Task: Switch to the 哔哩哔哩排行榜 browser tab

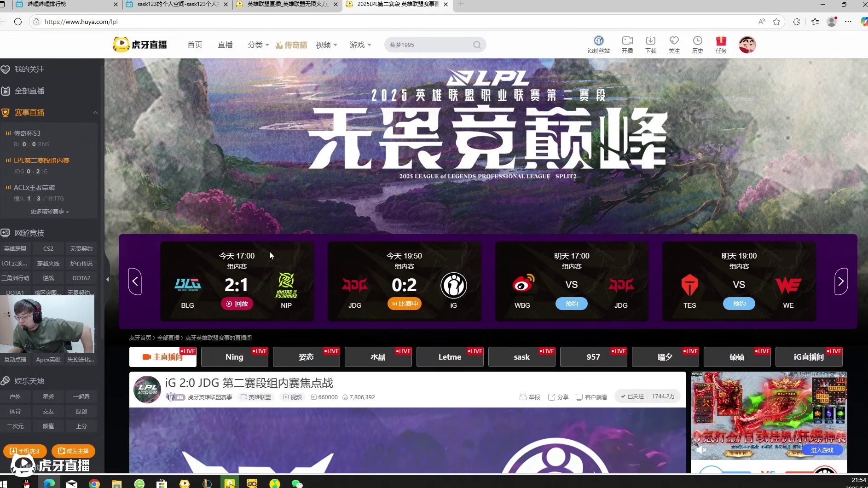Action: click(x=55, y=5)
